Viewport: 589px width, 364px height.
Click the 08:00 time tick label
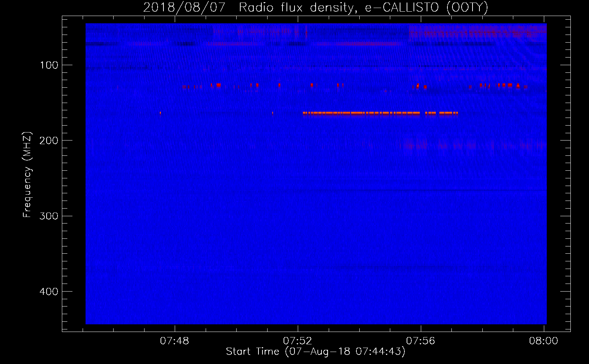click(x=543, y=341)
